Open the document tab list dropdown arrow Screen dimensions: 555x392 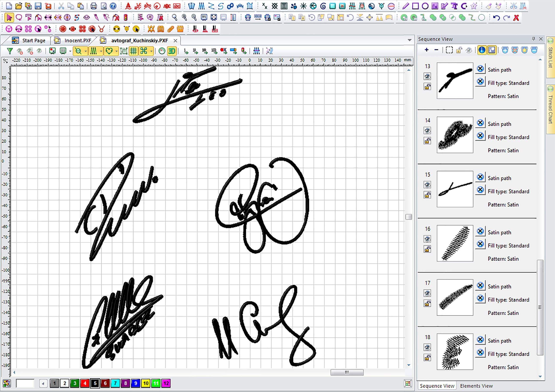pyautogui.click(x=409, y=40)
